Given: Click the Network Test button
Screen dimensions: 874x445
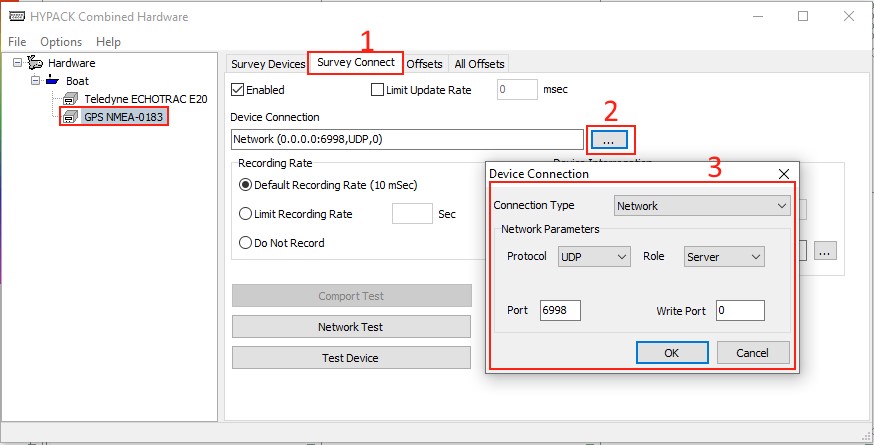Looking at the screenshot, I should click(x=351, y=327).
